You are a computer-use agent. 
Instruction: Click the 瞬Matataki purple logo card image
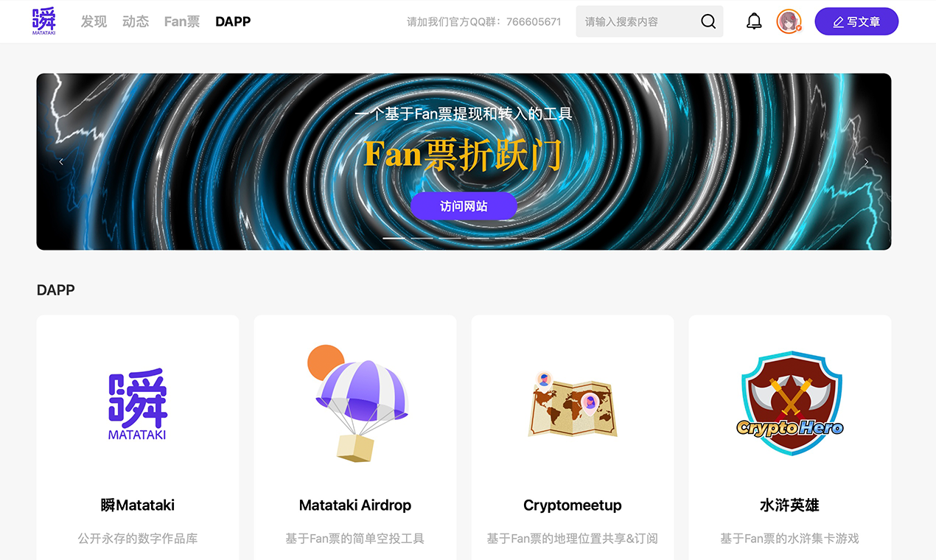pyautogui.click(x=138, y=404)
